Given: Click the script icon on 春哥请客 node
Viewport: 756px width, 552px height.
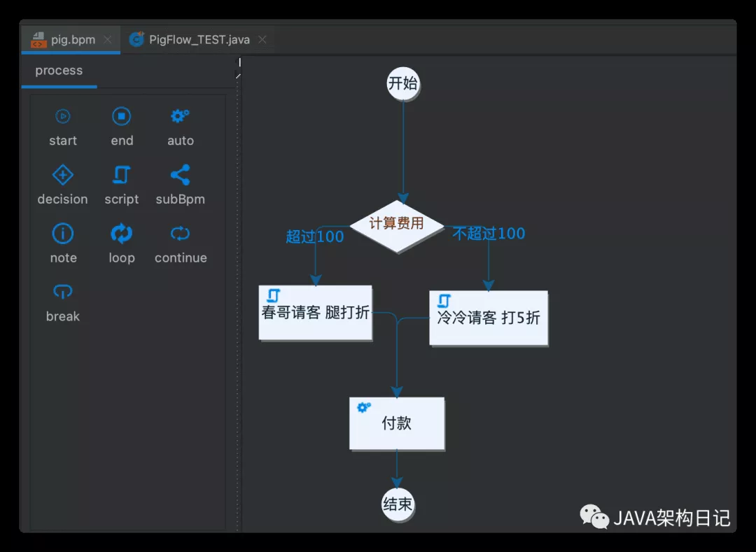Looking at the screenshot, I should pos(274,295).
